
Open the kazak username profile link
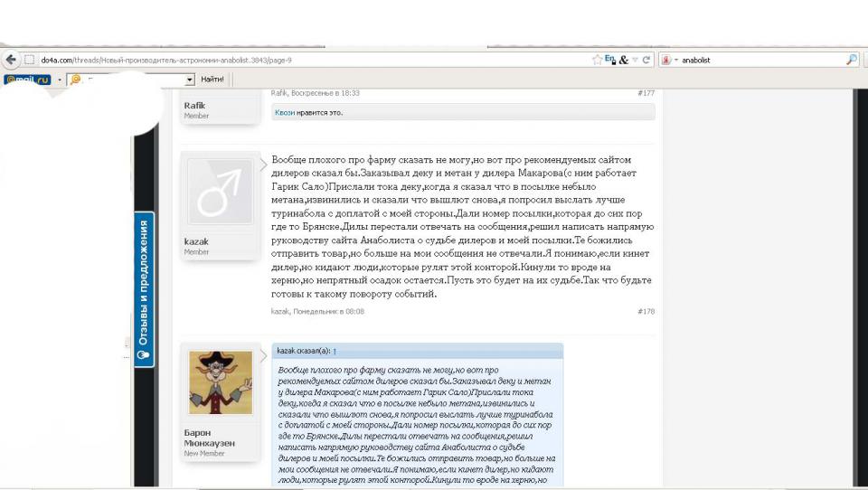coord(196,241)
